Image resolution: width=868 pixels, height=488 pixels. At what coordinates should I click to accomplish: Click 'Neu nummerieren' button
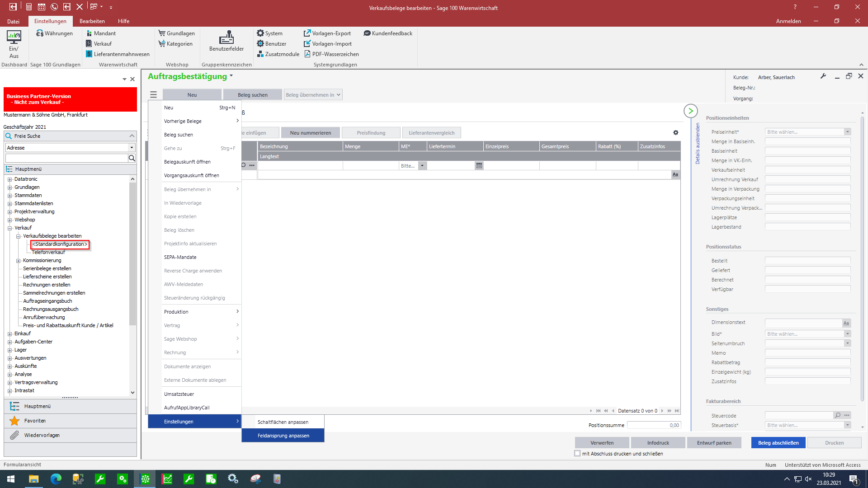(x=310, y=133)
